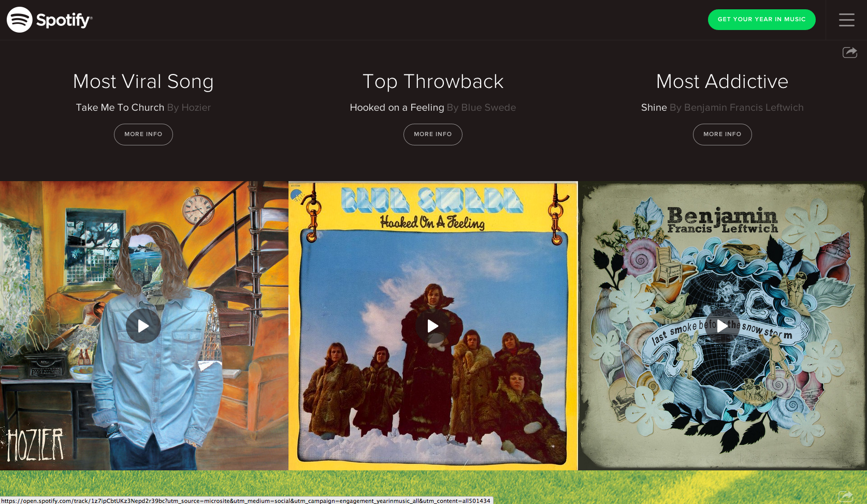867x504 pixels.
Task: Open More Info for Most Viral Song
Action: click(143, 135)
